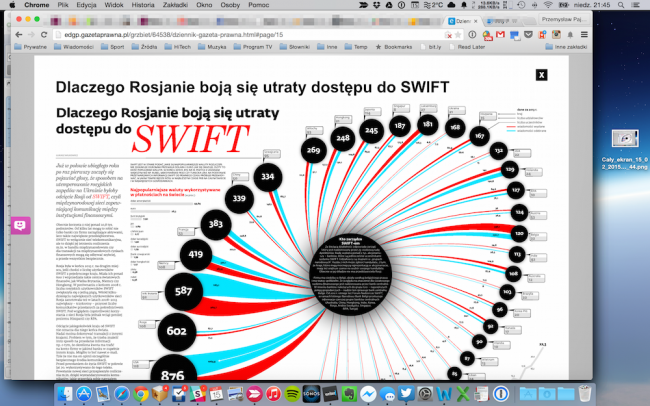The height and width of the screenshot is (406, 650).
Task: Open the Read Later bookmark
Action: (x=467, y=47)
